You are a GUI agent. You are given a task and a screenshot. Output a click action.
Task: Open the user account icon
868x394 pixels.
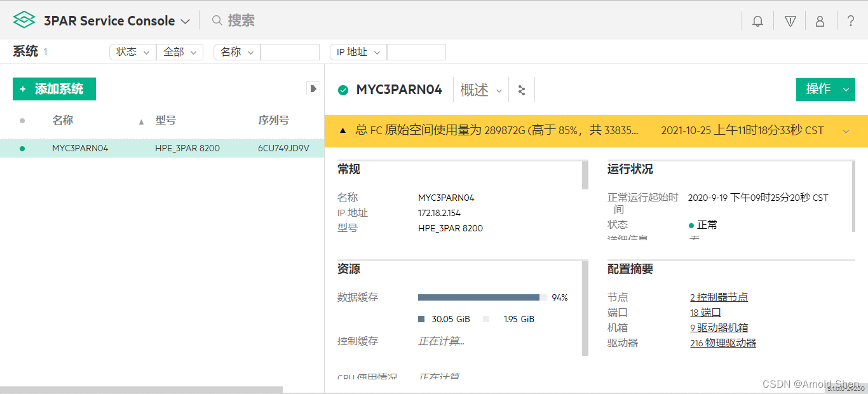pos(820,20)
